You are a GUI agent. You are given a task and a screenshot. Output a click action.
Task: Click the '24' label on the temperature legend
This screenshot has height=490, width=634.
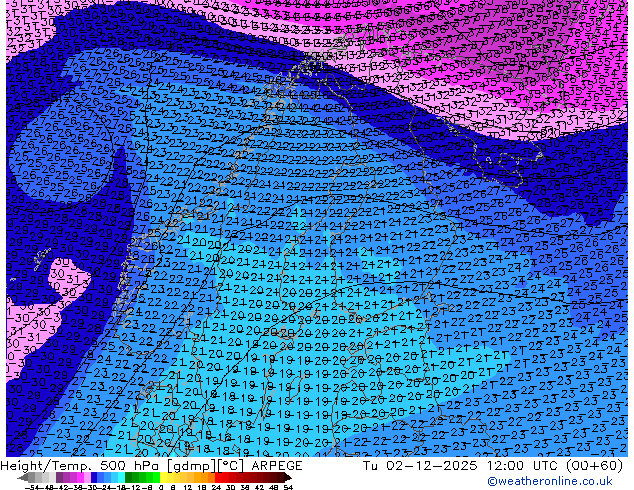pos(216,488)
